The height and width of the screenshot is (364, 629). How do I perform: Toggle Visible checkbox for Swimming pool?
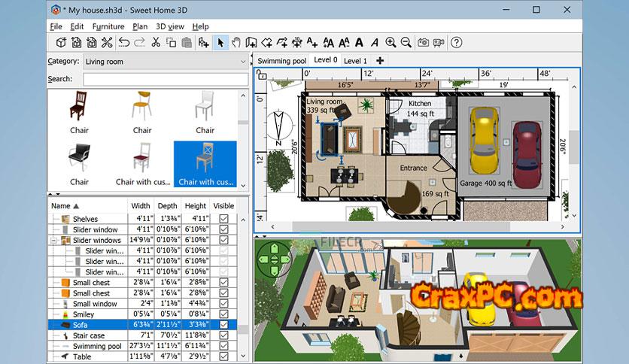[223, 346]
